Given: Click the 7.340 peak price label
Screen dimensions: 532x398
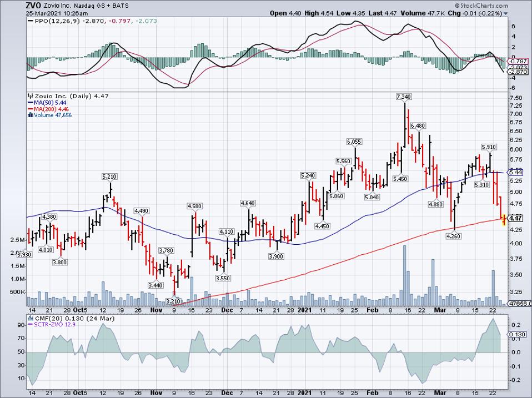Looking at the screenshot, I should (x=404, y=97).
